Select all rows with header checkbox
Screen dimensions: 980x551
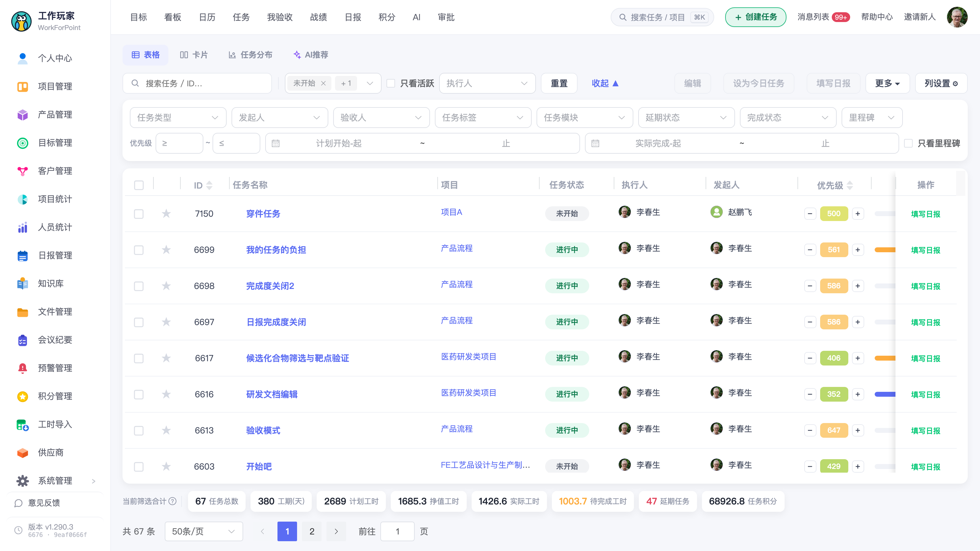[x=139, y=185]
